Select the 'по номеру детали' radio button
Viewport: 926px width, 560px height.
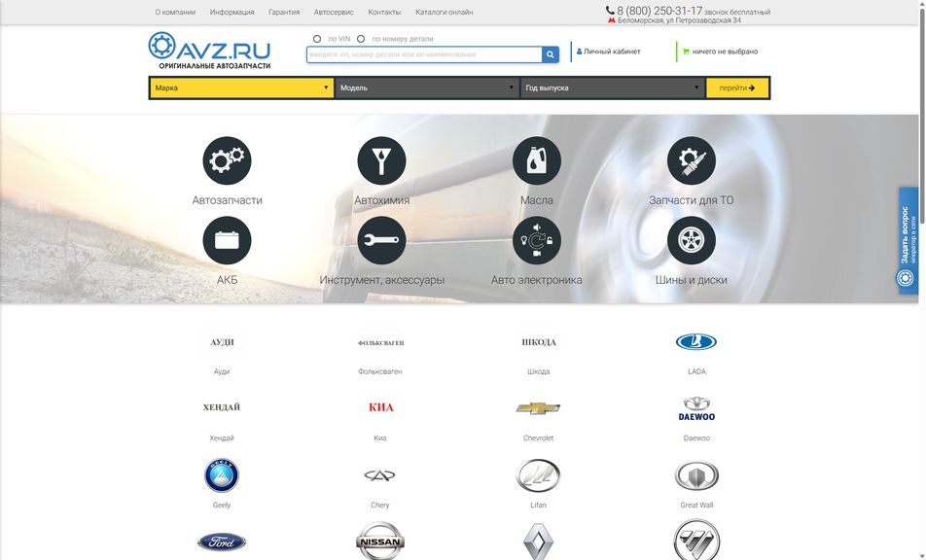point(361,39)
